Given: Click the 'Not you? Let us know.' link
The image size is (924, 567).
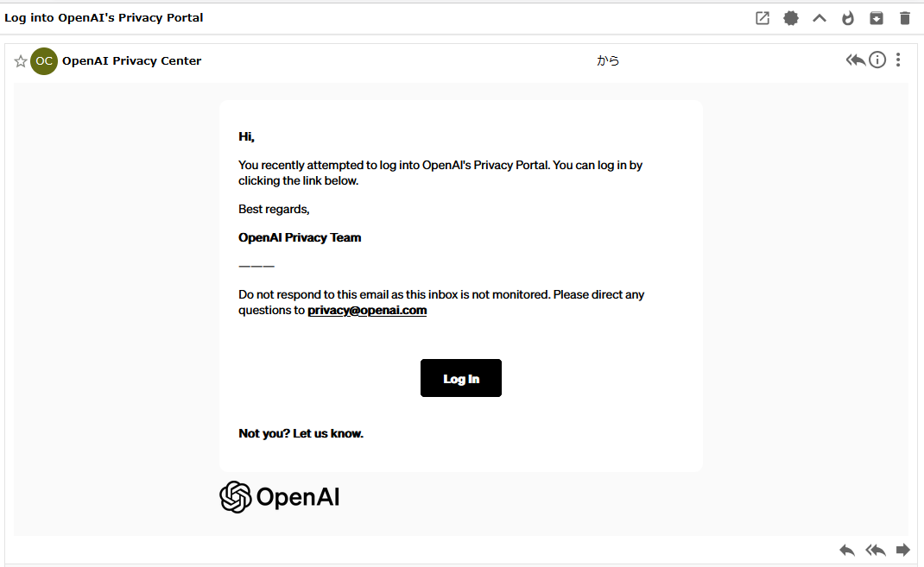Looking at the screenshot, I should click(301, 434).
